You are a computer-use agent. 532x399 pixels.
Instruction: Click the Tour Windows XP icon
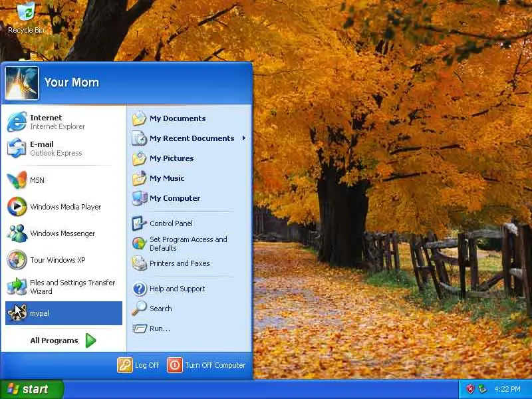pos(17,260)
